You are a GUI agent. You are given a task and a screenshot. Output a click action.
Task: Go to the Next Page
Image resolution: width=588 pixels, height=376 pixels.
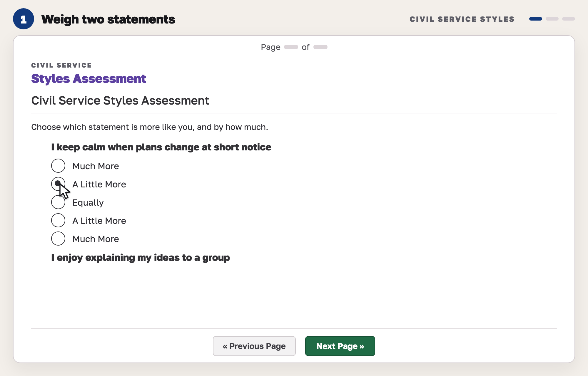[340, 346]
